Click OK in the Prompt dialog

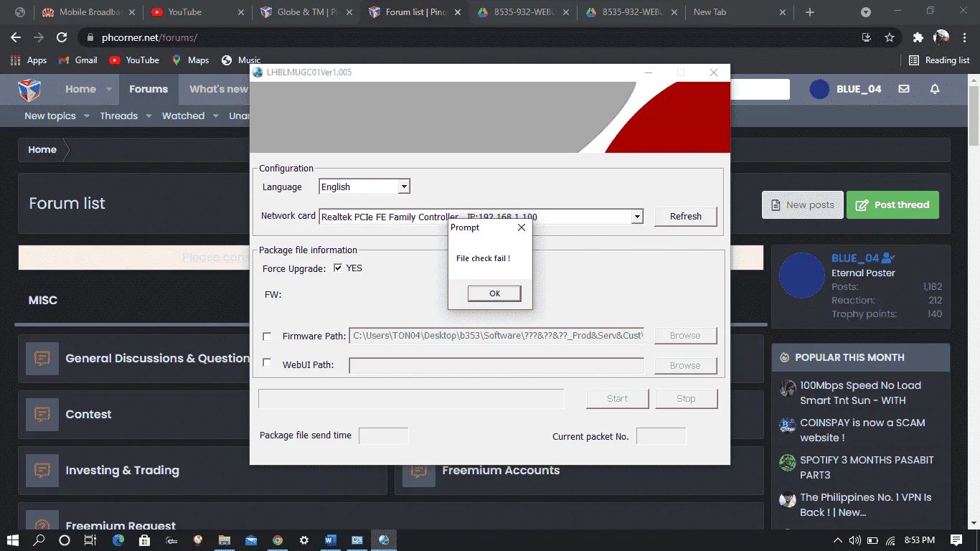[x=494, y=293]
